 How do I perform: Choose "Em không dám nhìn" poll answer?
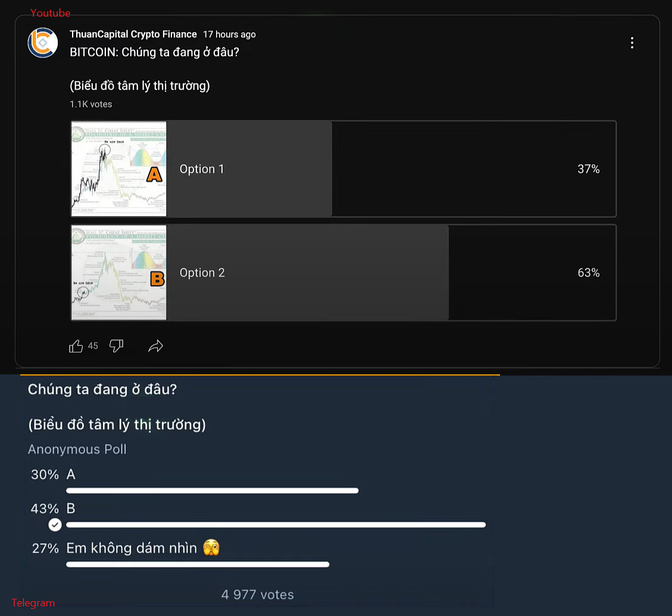tap(132, 548)
